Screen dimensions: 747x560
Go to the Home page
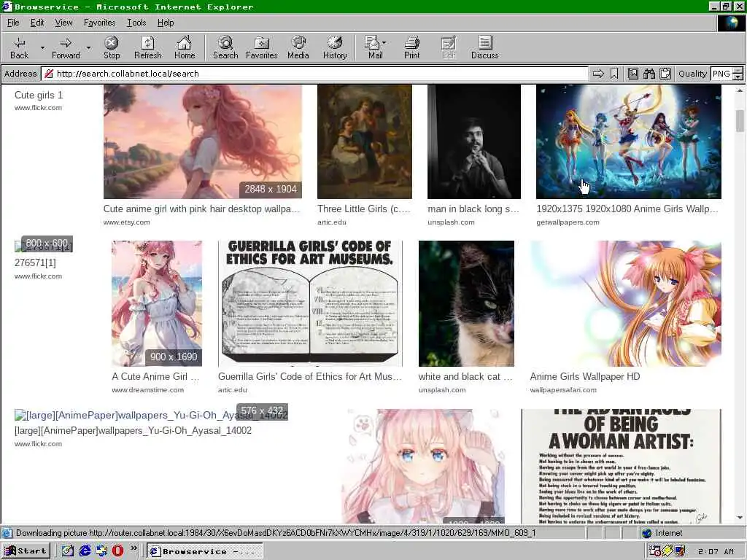tap(185, 47)
